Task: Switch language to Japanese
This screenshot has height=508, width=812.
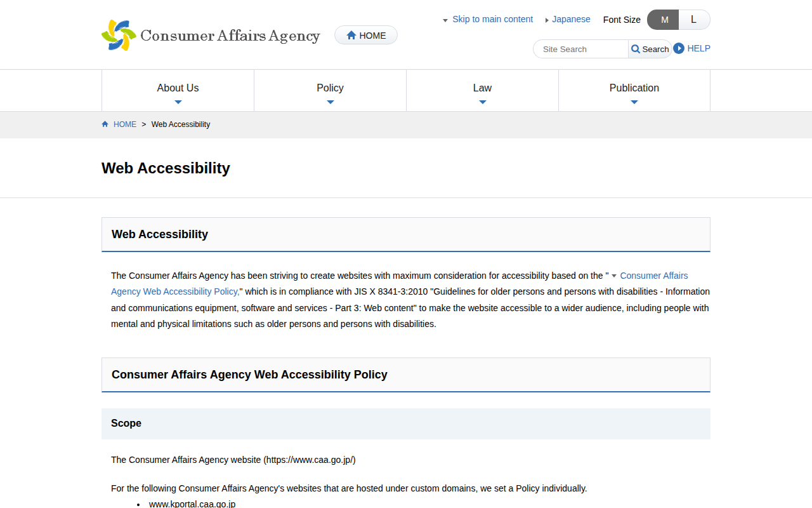Action: pos(571,20)
